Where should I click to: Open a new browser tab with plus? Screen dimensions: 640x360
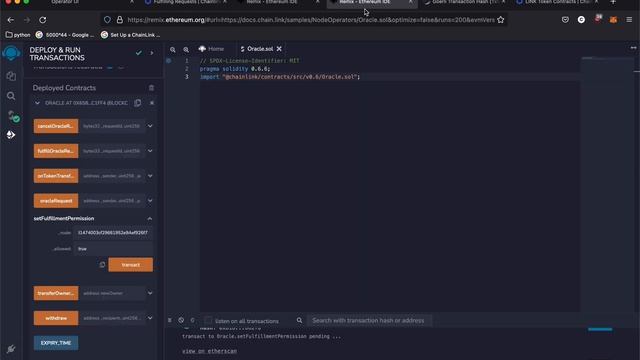[x=613, y=2]
